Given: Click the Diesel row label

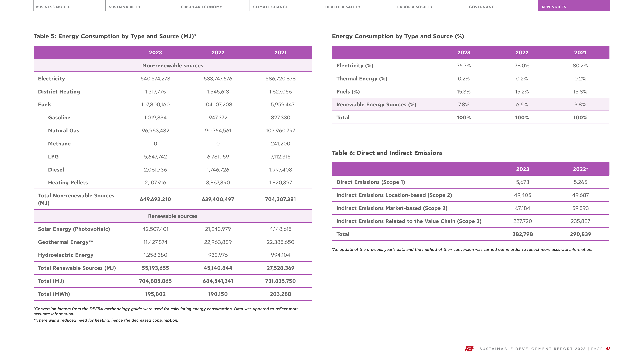Looking at the screenshot, I should pos(56,170).
